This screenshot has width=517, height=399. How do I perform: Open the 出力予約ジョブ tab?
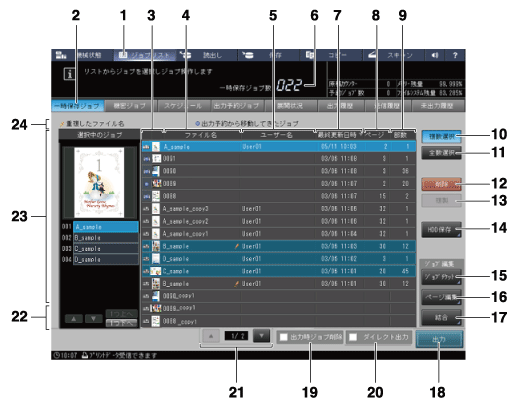[x=237, y=106]
